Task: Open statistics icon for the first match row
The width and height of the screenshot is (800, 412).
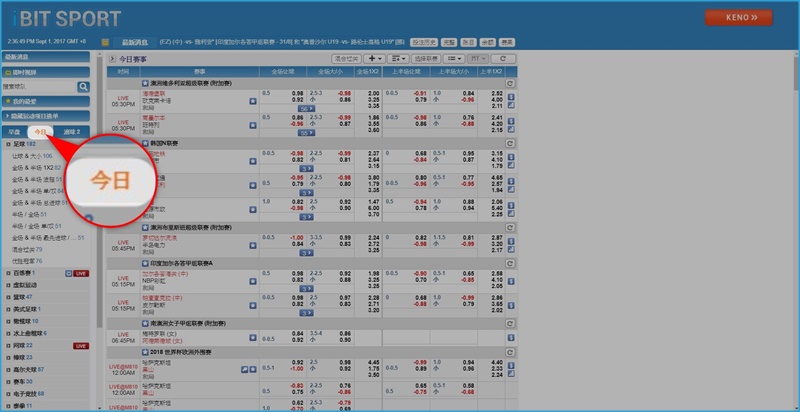Action: [511, 102]
